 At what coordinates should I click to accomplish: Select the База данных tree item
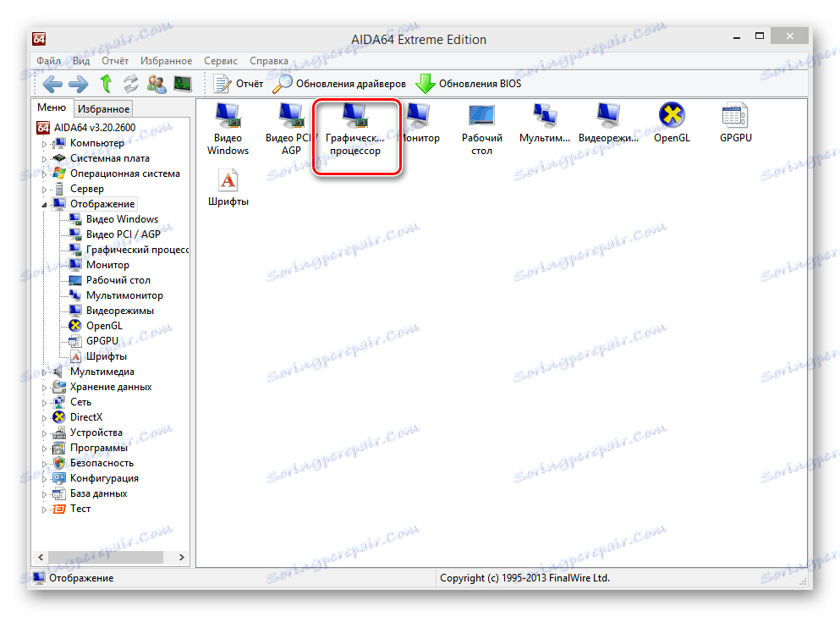point(90,493)
